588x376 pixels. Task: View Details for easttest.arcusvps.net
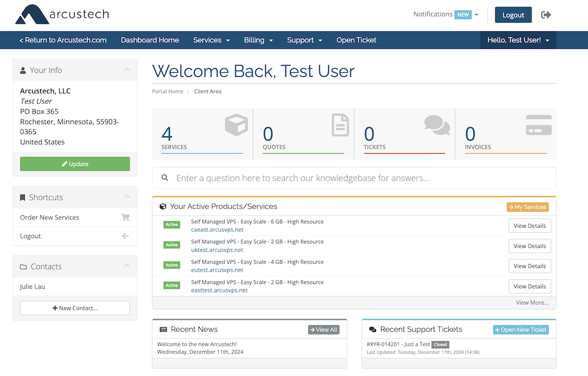[530, 286]
